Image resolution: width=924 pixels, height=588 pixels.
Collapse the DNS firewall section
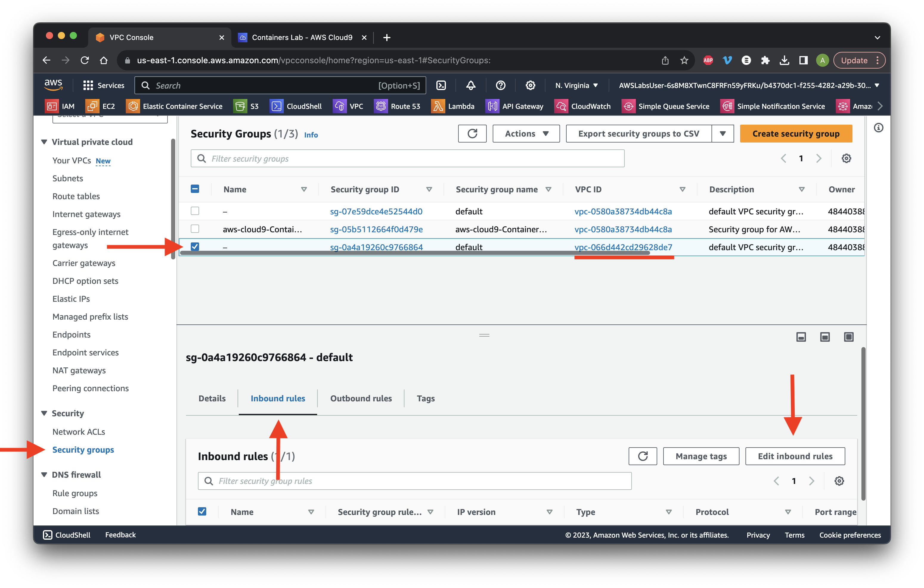(x=44, y=475)
